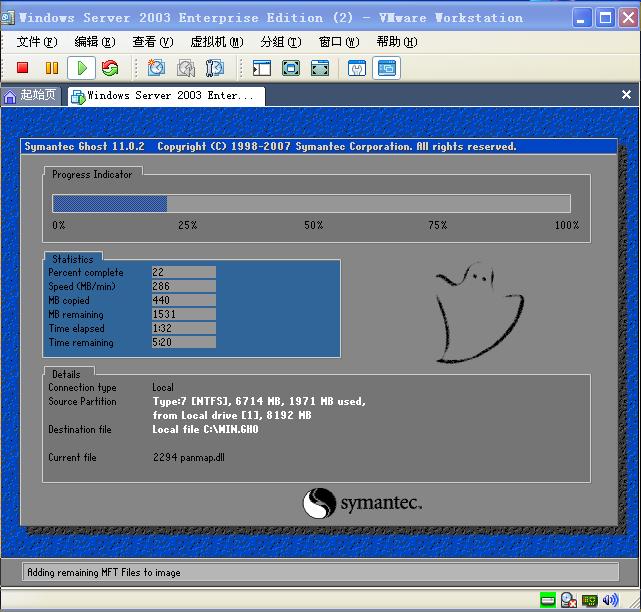Click the Ghost progress indicator bar
Screen dimensions: 641x612
(311, 204)
